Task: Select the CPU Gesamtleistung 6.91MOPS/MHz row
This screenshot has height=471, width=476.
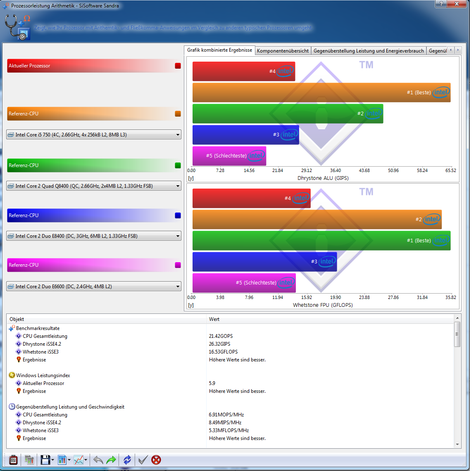Action: pyautogui.click(x=230, y=414)
